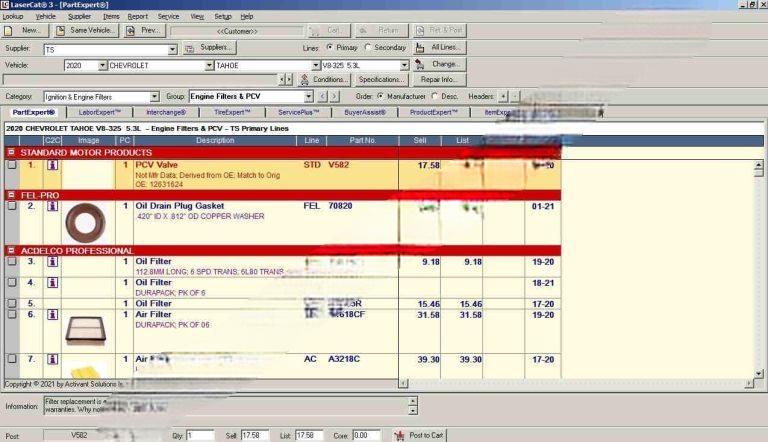Click the Cart toolbar button
Viewport: 768px width, 442px height.
coord(329,30)
